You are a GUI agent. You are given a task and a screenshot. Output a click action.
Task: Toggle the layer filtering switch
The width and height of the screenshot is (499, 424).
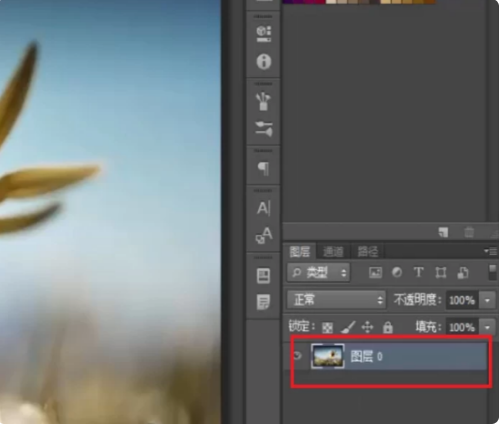click(x=492, y=273)
